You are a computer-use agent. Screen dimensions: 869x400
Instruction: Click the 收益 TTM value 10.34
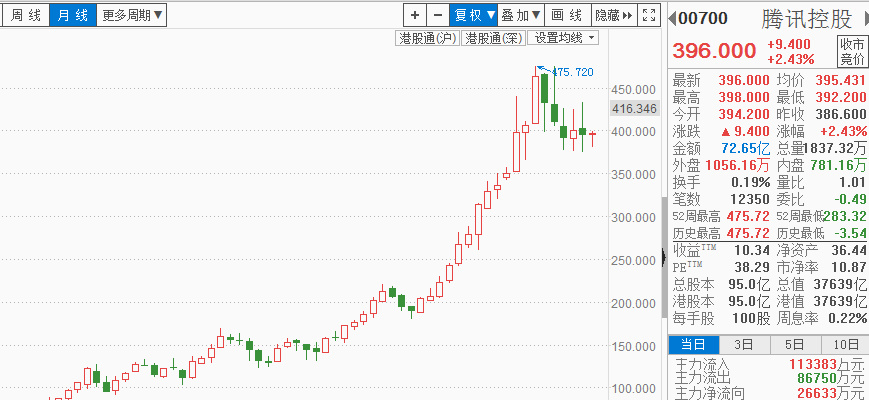[x=752, y=250]
